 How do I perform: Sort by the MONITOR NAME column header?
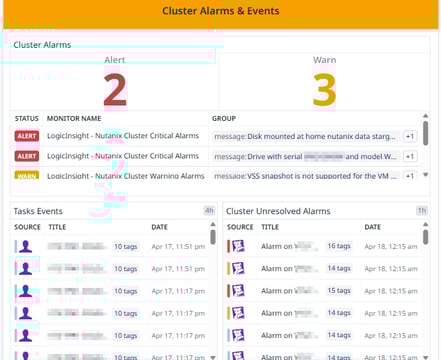[x=74, y=118]
